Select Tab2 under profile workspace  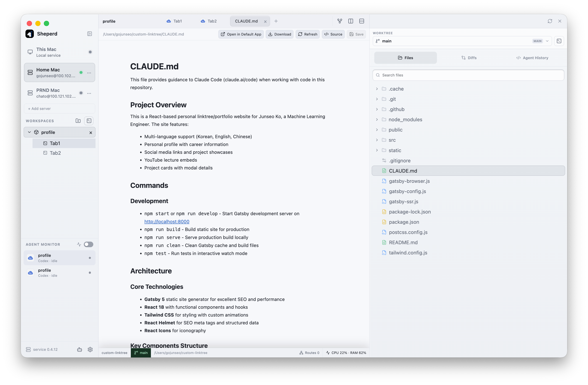(x=64, y=153)
